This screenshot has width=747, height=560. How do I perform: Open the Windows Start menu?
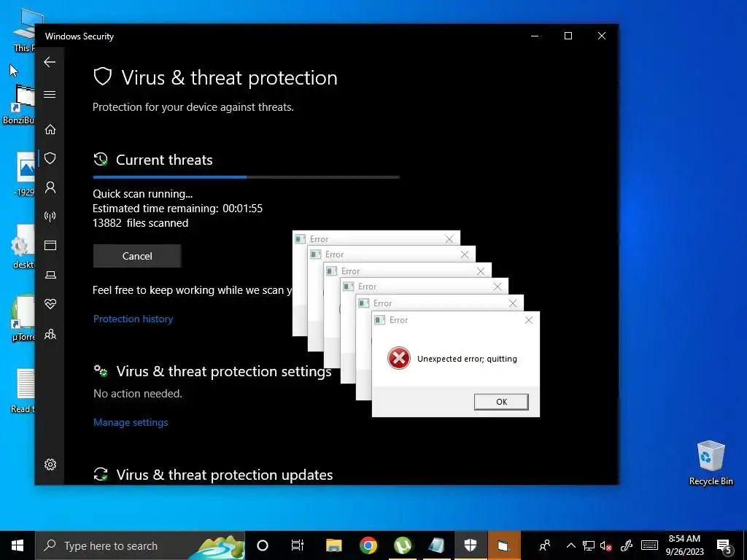[18, 545]
